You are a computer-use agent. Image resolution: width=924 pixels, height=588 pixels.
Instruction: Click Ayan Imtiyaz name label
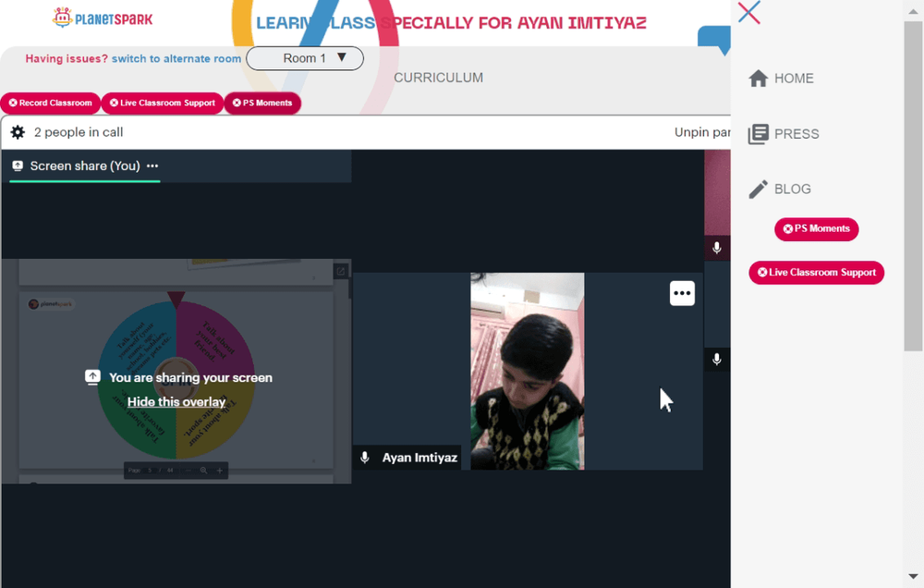pos(419,458)
